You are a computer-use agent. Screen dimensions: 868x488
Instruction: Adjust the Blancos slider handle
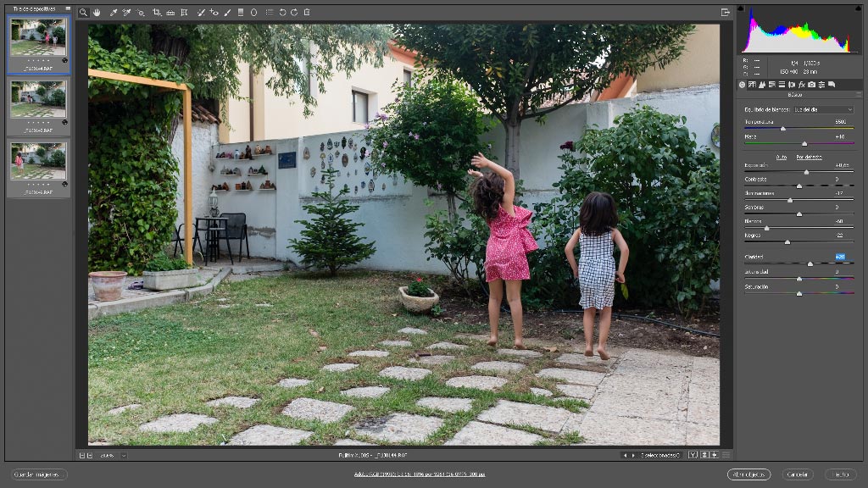[x=766, y=228]
